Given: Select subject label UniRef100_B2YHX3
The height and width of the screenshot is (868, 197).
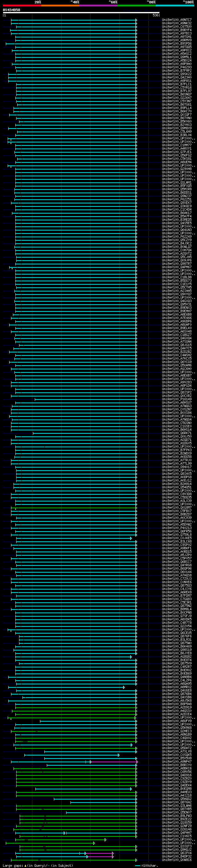Looking at the screenshot, I should point(177,125).
